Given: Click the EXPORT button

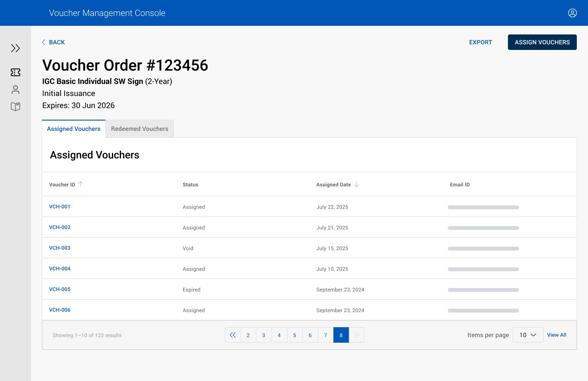Looking at the screenshot, I should click(x=480, y=42).
